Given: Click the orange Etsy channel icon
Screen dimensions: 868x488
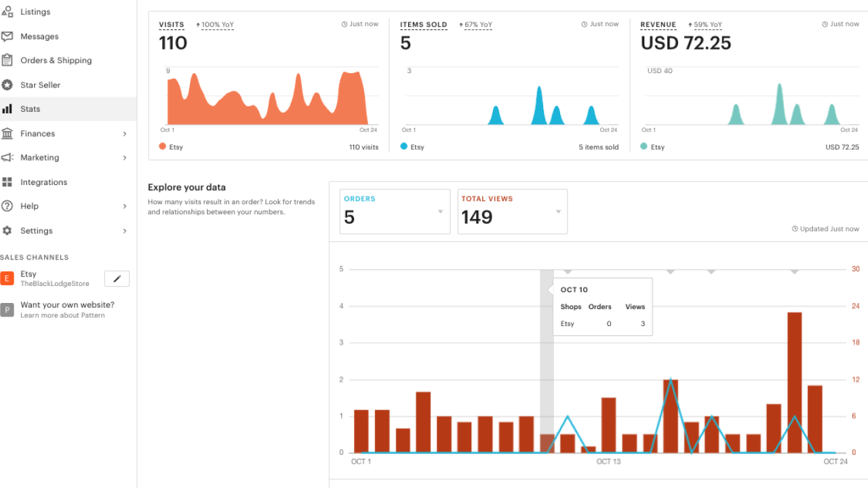Looking at the screenshot, I should point(7,279).
